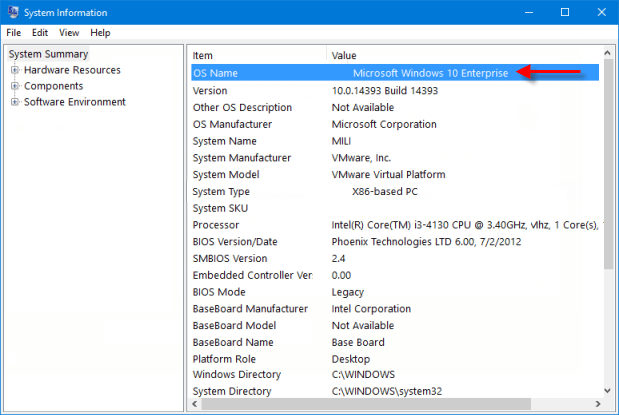Open the File menu
This screenshot has height=415, width=619.
[14, 33]
